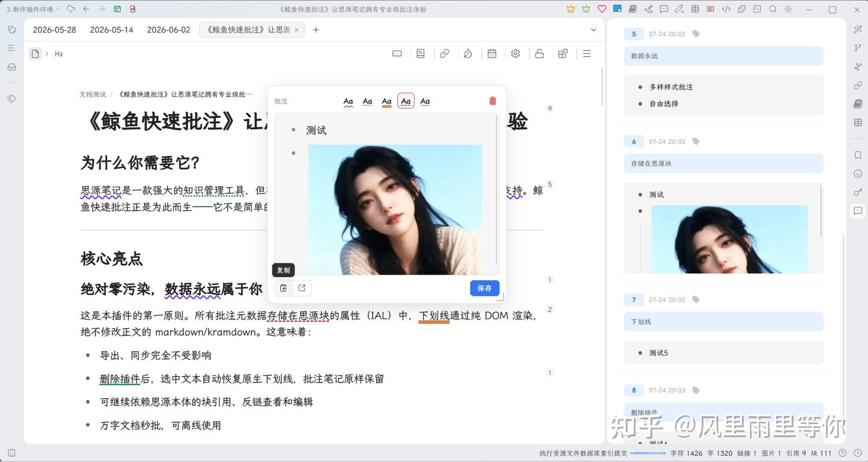Choose the pink dashed underline annotation style
Screen dimensions: 868x462
click(406, 101)
